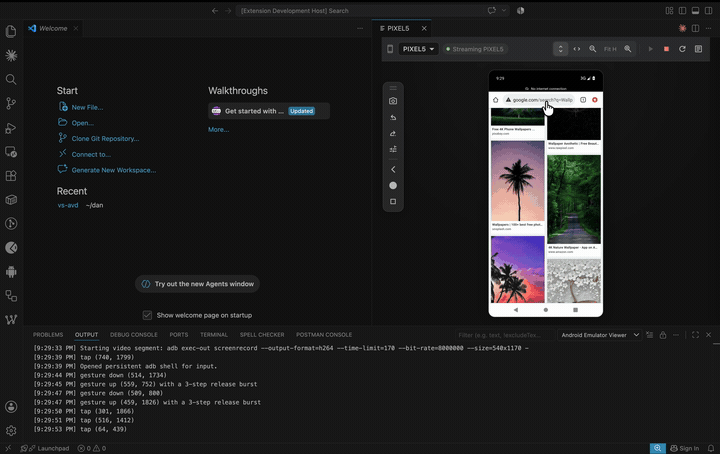Open the Get started walkthrough
The height and width of the screenshot is (454, 720).
pos(269,111)
